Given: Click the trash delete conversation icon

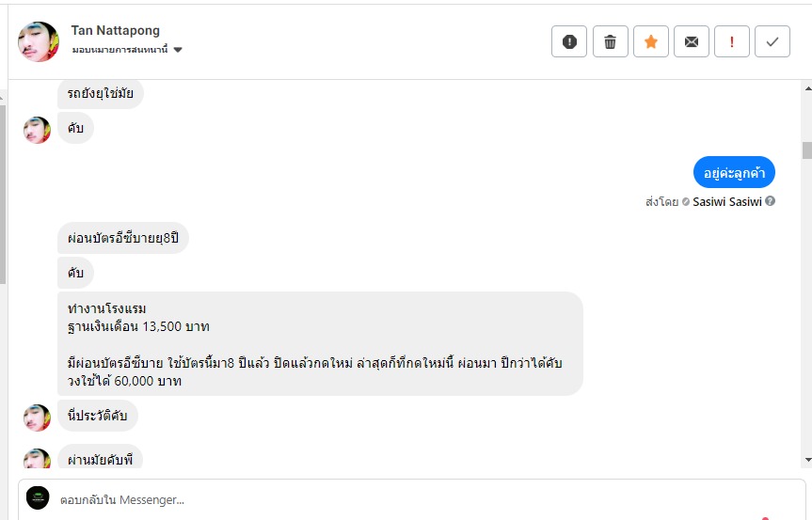Looking at the screenshot, I should [610, 41].
